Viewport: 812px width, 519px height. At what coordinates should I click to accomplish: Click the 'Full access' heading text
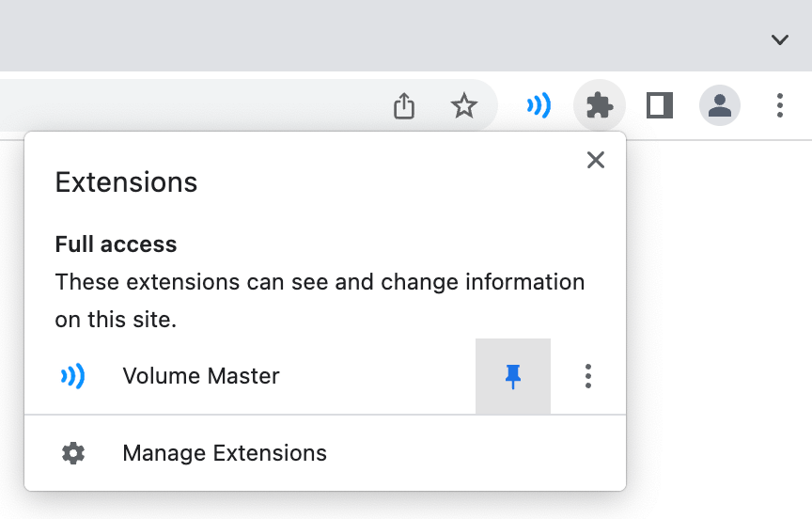pyautogui.click(x=116, y=244)
